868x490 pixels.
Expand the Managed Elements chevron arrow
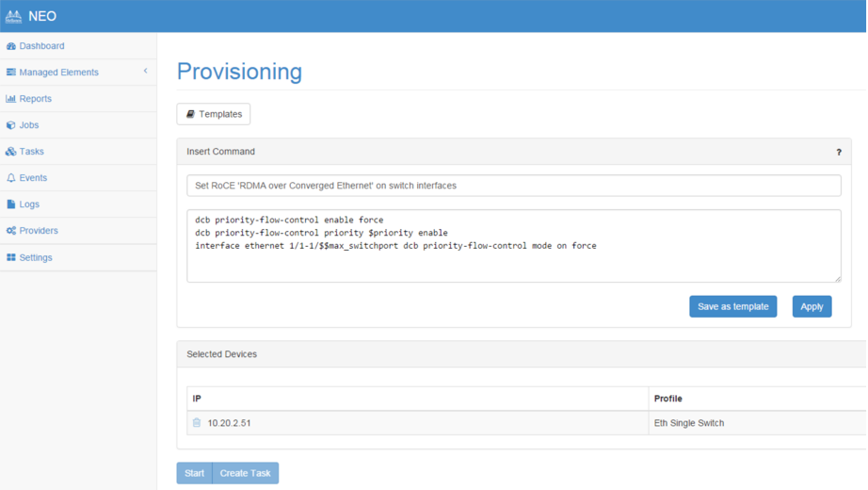coord(145,72)
